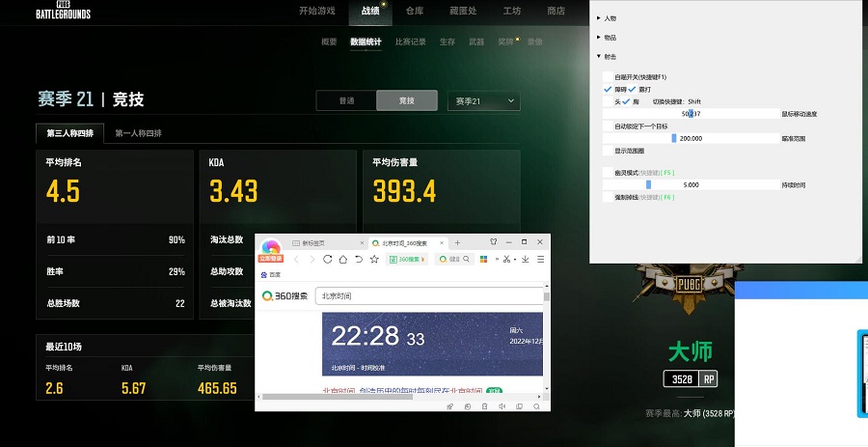Select the 第一人称四排 tab
Image resolution: width=868 pixels, height=447 pixels.
(x=138, y=133)
